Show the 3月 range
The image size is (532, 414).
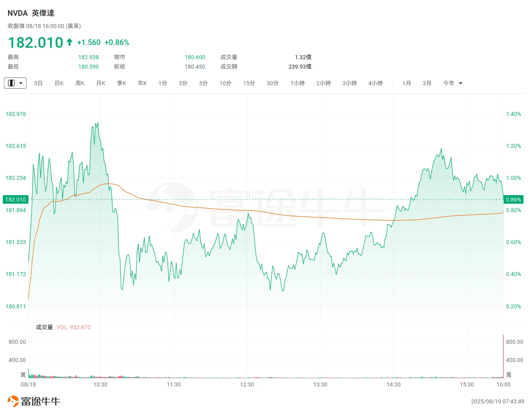427,83
